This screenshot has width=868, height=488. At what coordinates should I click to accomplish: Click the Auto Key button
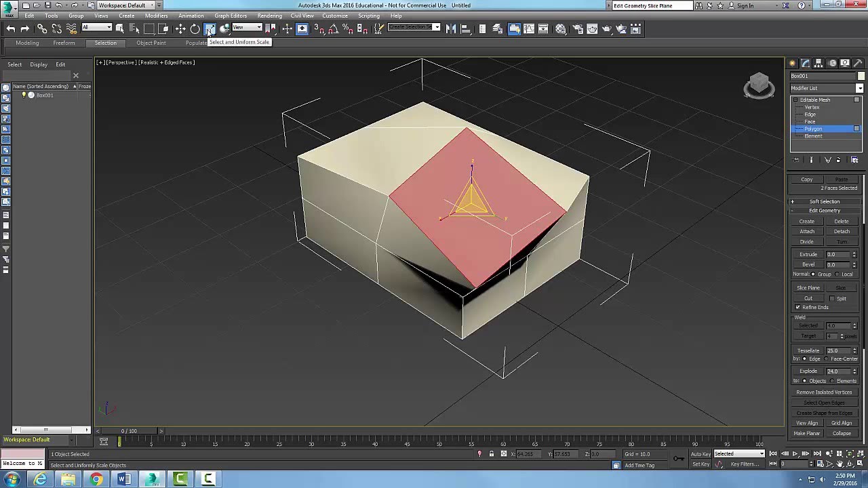tap(701, 453)
